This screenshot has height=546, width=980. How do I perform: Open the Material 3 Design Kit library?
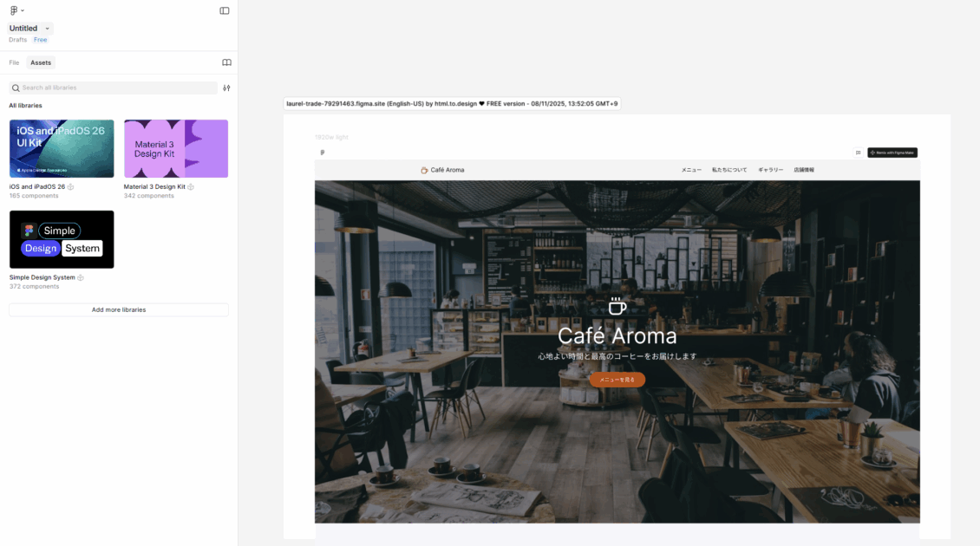[x=176, y=148]
